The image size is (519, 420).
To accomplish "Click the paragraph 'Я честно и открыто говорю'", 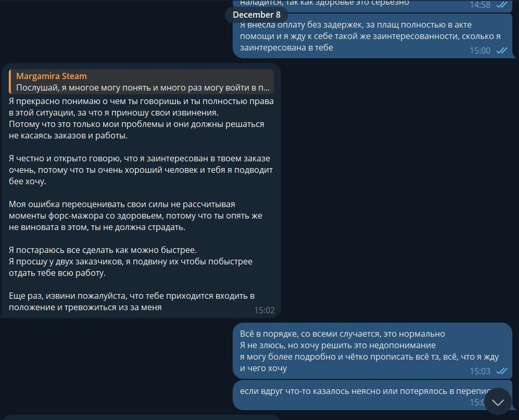I will (x=141, y=170).
